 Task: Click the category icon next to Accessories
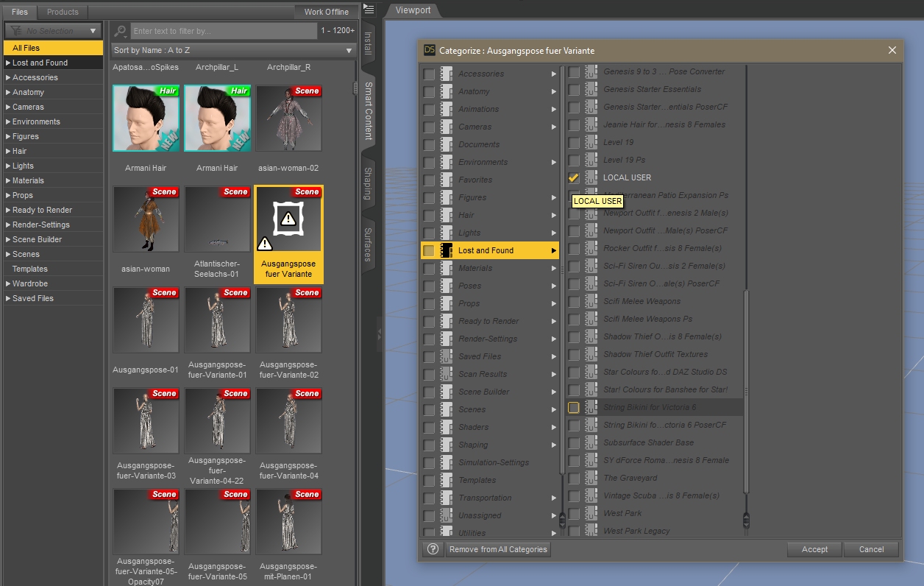pos(446,74)
